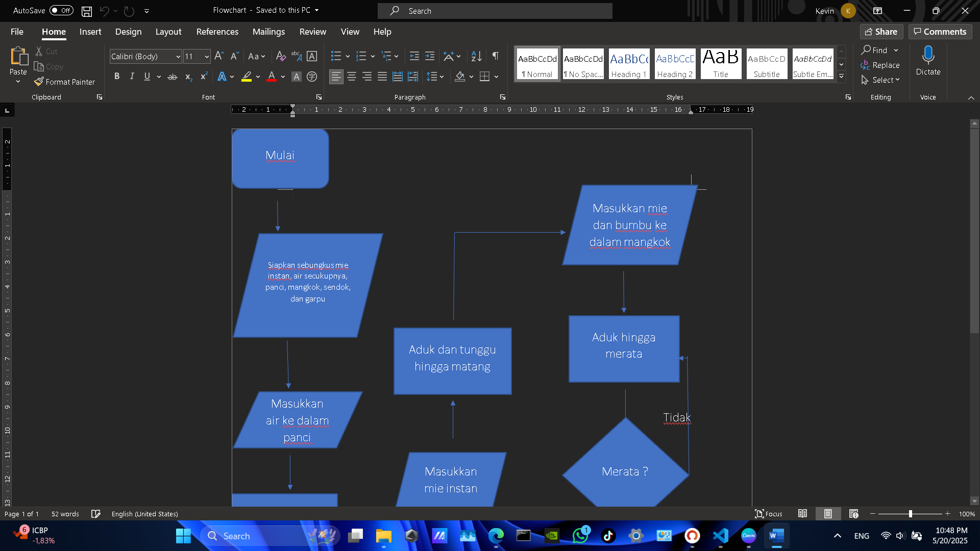Toggle Show/Hide paragraph marks

click(496, 56)
